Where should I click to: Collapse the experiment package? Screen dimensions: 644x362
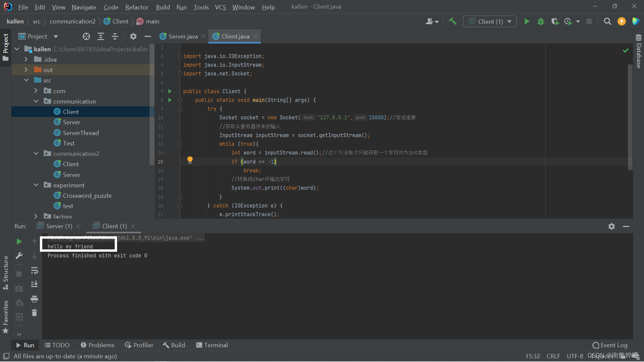click(x=36, y=185)
